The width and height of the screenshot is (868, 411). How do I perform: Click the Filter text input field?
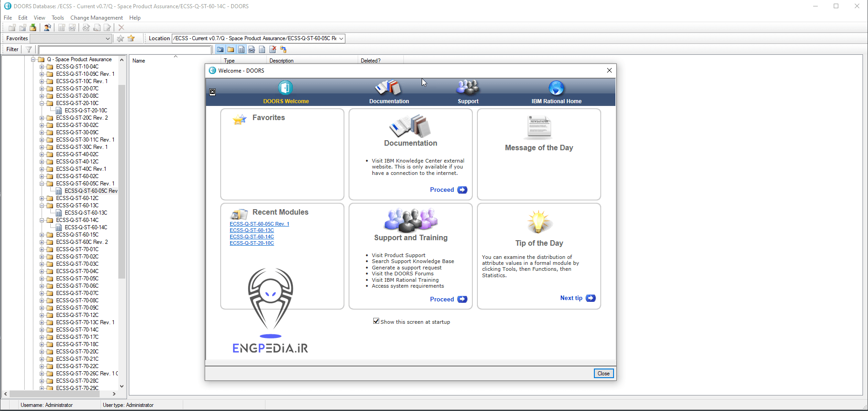click(125, 49)
